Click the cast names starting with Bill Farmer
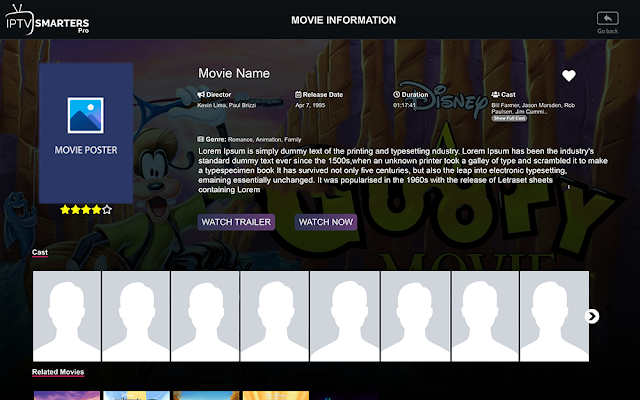Screen dimensions: 640x400 tap(533, 108)
